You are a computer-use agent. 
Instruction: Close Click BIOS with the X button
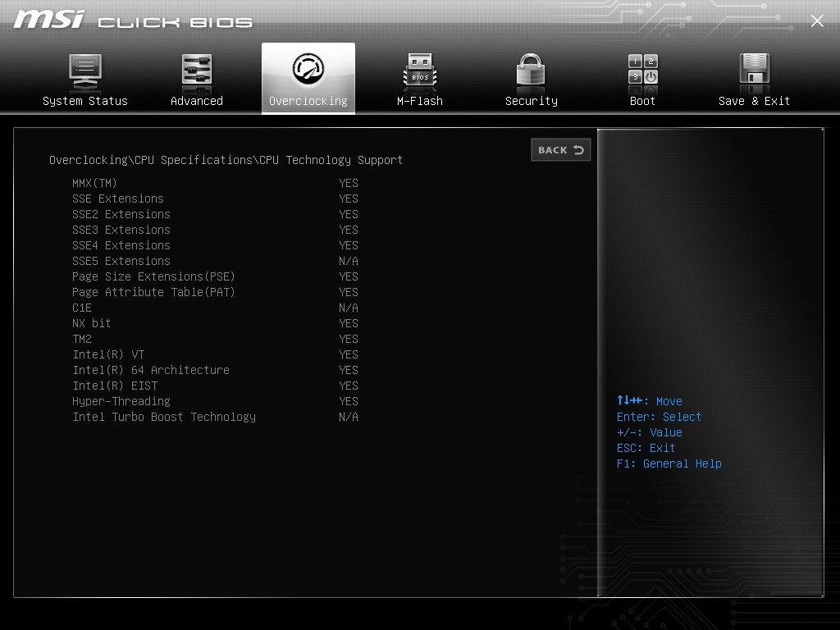click(817, 21)
